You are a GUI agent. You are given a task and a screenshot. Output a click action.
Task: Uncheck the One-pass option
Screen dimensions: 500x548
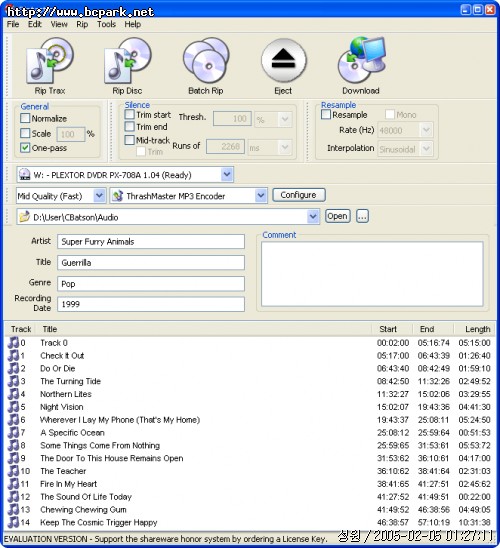(x=25, y=147)
